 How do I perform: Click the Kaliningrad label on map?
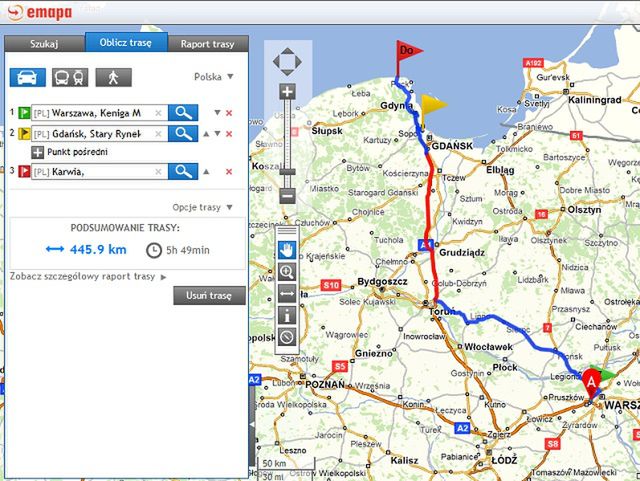pos(595,100)
